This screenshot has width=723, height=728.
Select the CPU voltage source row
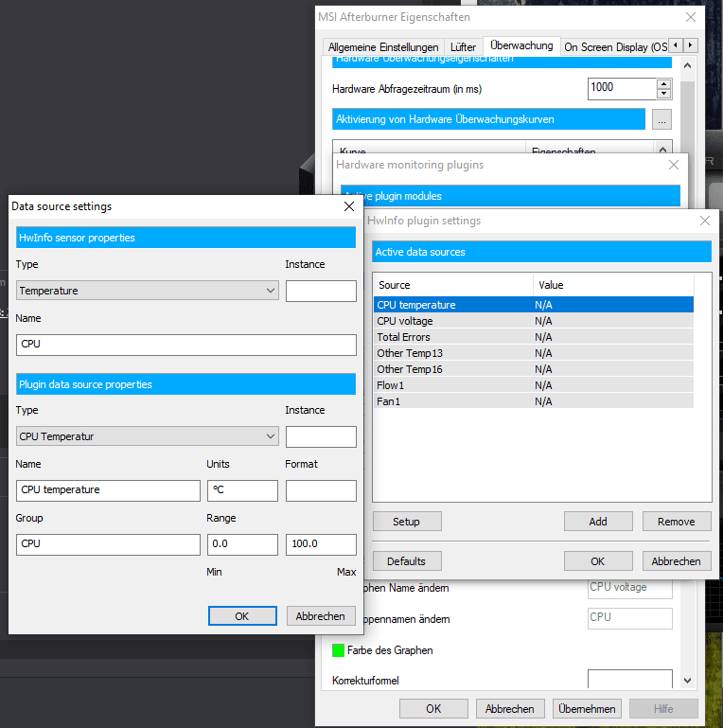coord(533,321)
